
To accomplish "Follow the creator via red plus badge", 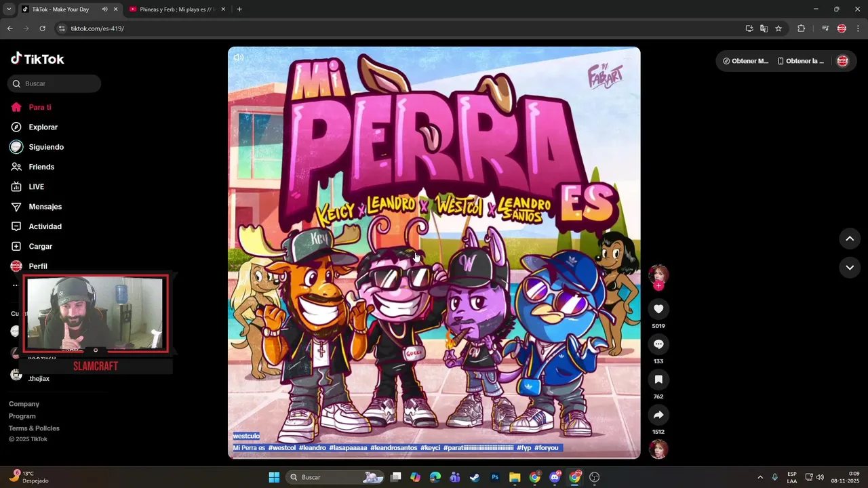I will click(x=658, y=286).
